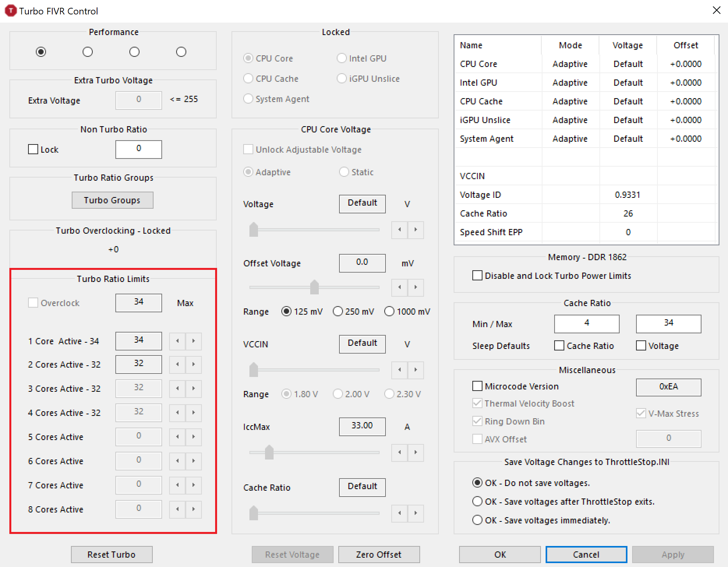This screenshot has height=567, width=728.
Task: Click the 2 Cores Active ratio field
Action: (x=139, y=364)
